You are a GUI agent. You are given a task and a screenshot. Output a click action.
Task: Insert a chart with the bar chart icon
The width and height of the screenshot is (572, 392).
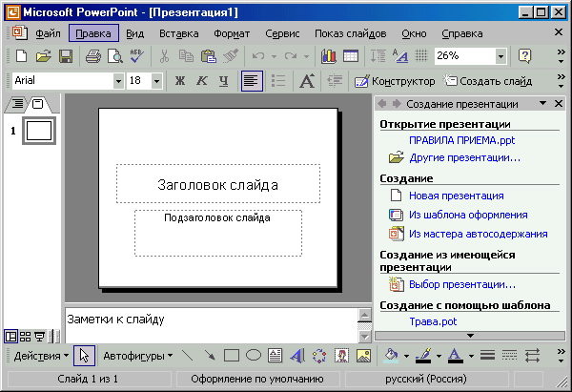click(328, 56)
